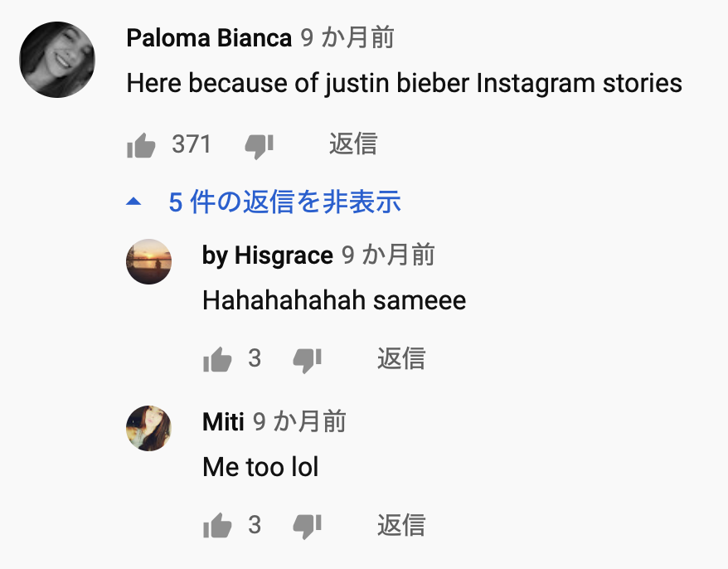
Task: Click the timestamp on Miti's reply
Action: (299, 422)
